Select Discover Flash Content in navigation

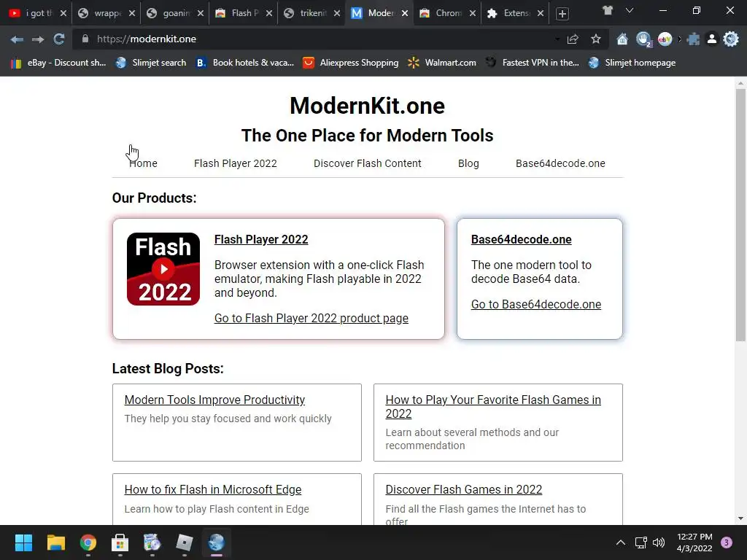pyautogui.click(x=368, y=163)
